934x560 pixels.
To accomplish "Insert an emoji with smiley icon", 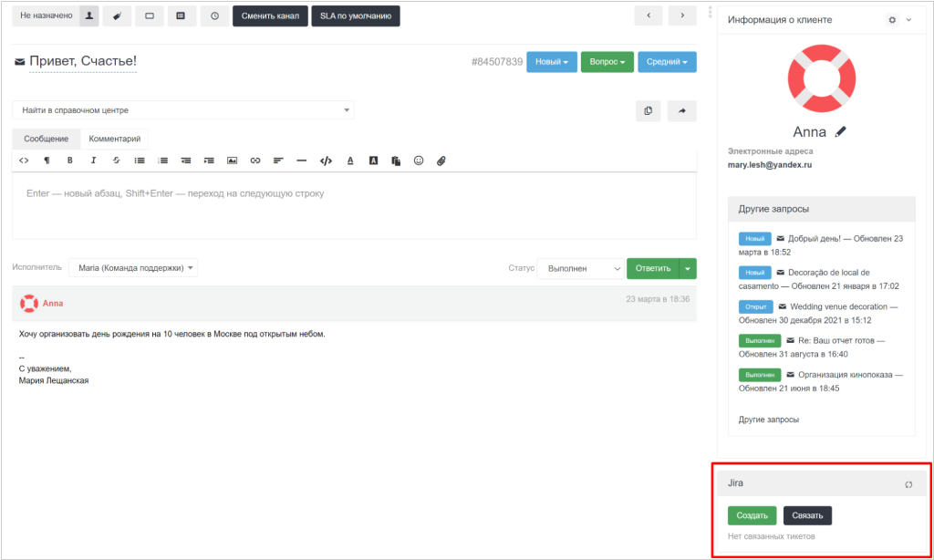I will click(419, 161).
